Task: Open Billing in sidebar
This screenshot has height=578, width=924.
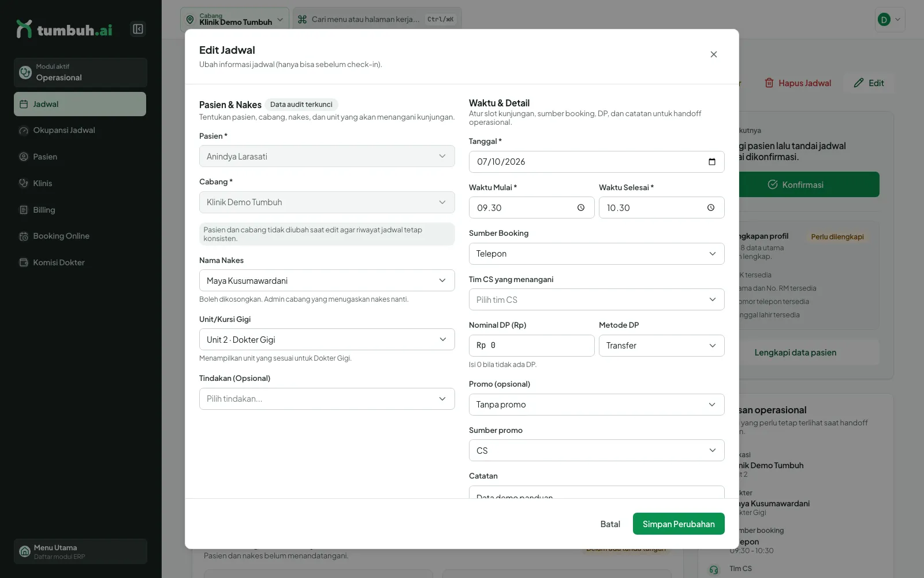Action: (x=80, y=210)
